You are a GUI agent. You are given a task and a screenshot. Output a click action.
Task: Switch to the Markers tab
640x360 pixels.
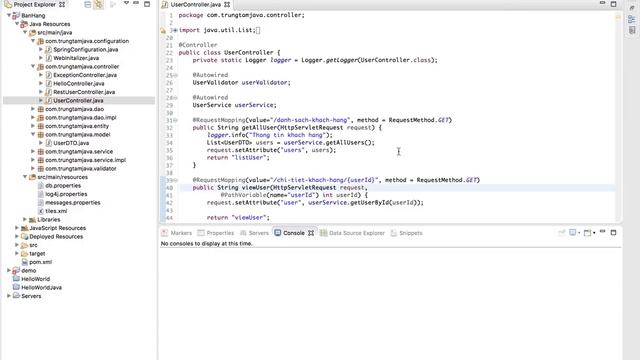(176, 233)
